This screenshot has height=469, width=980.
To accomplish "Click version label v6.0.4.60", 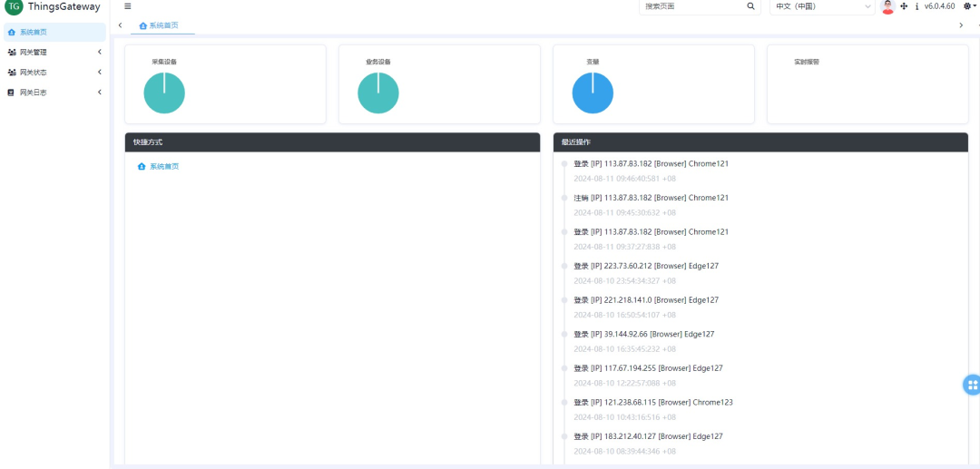I will (x=939, y=6).
